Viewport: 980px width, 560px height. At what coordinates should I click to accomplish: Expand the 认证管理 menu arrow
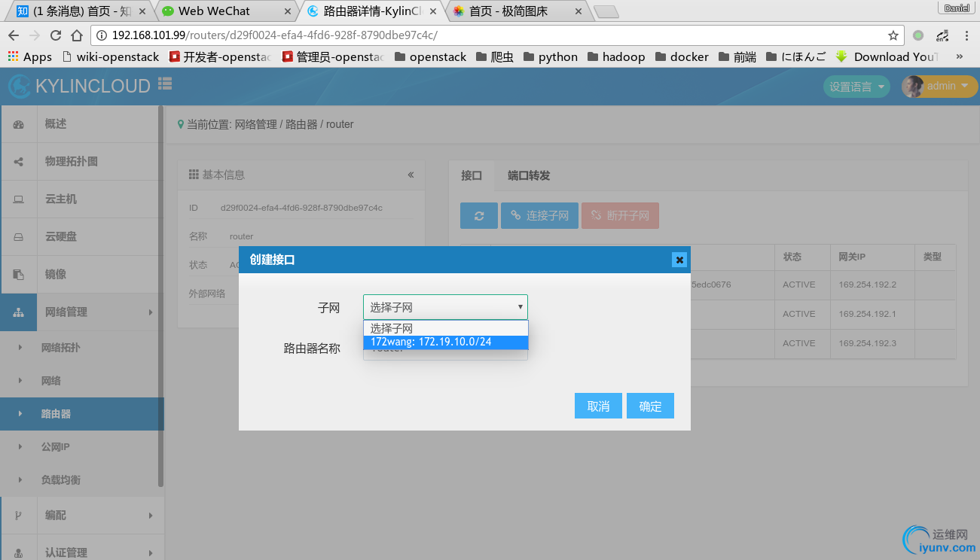pyautogui.click(x=151, y=552)
